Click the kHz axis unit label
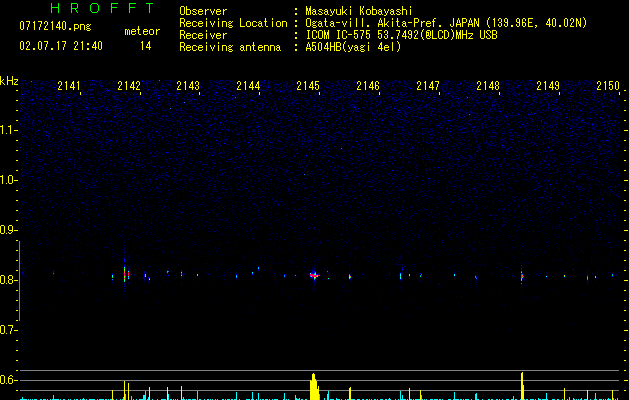The image size is (629, 400). point(9,81)
